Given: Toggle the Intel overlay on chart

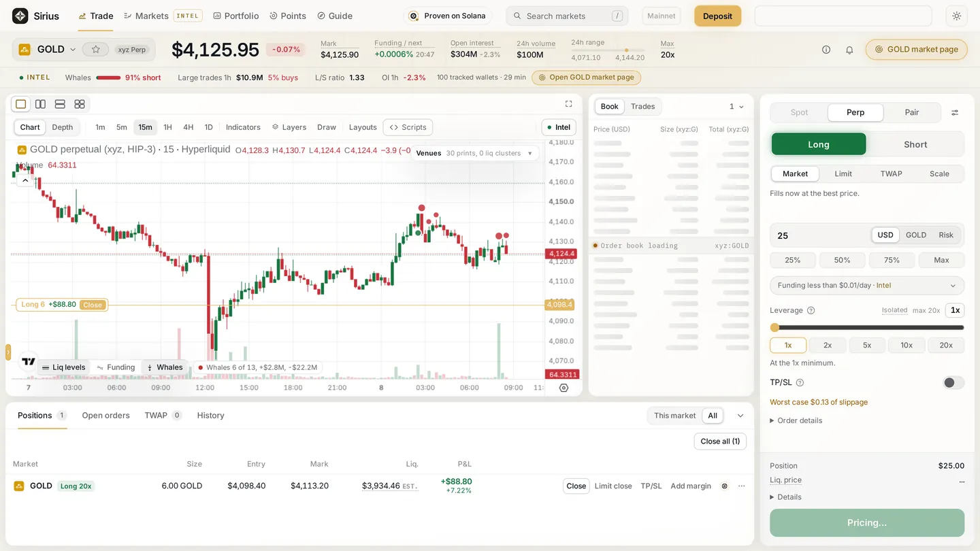Looking at the screenshot, I should coord(559,127).
